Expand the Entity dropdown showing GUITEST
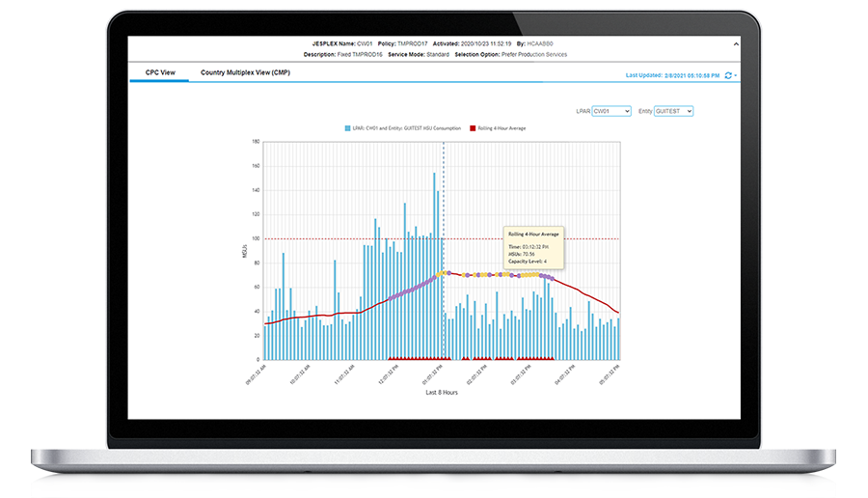Image resolution: width=868 pixels, height=498 pixels. coord(673,111)
